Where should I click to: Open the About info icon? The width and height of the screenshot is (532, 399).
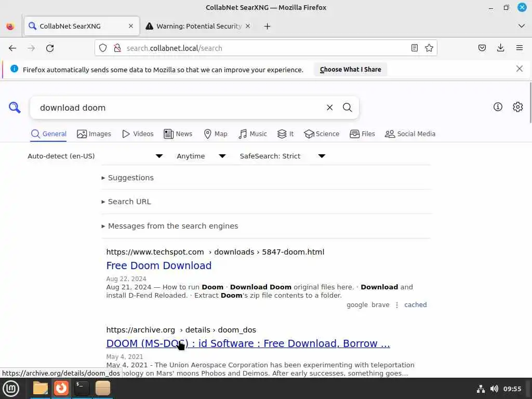[x=498, y=107]
